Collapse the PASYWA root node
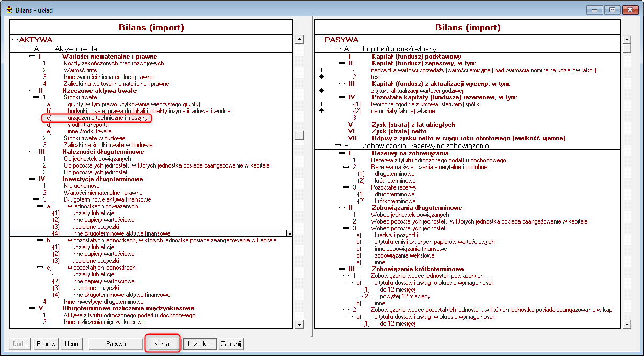Viewport: 644px width, 356px height. [x=320, y=40]
